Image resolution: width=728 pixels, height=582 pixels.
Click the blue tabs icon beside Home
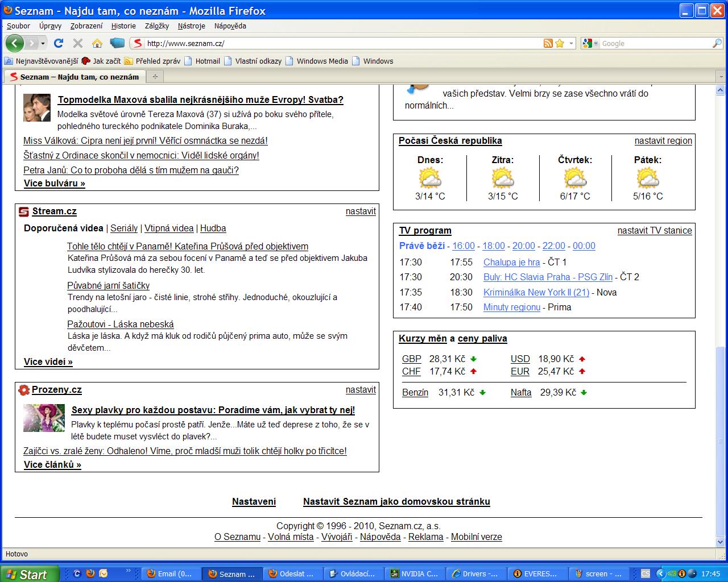click(x=117, y=43)
